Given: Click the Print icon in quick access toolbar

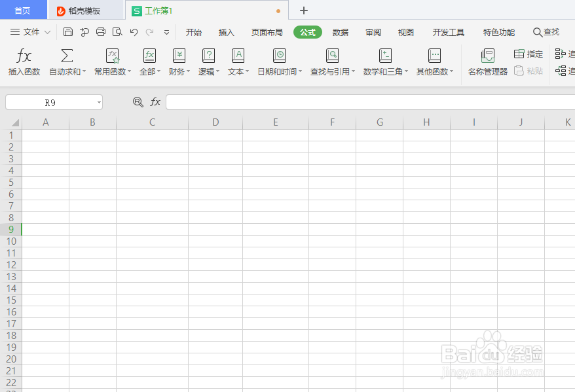Looking at the screenshot, I should (100, 31).
